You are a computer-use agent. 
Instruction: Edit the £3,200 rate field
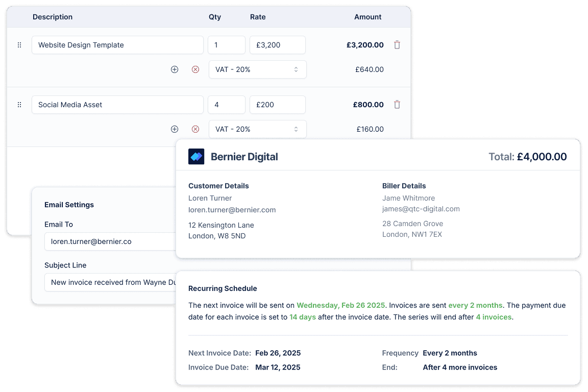[x=277, y=45]
